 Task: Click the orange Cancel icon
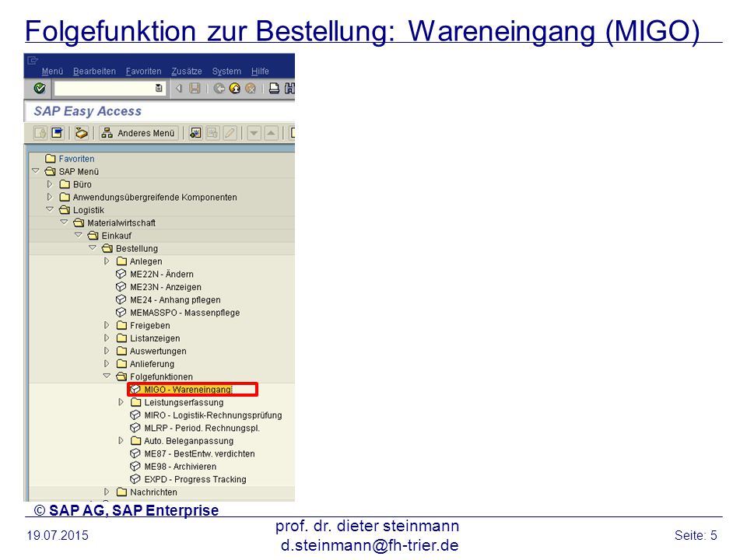click(251, 88)
